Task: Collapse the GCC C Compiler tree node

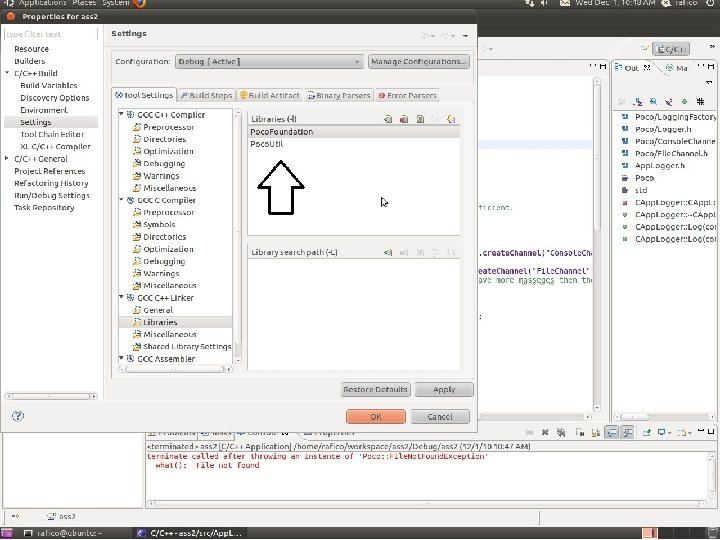Action: click(121, 199)
